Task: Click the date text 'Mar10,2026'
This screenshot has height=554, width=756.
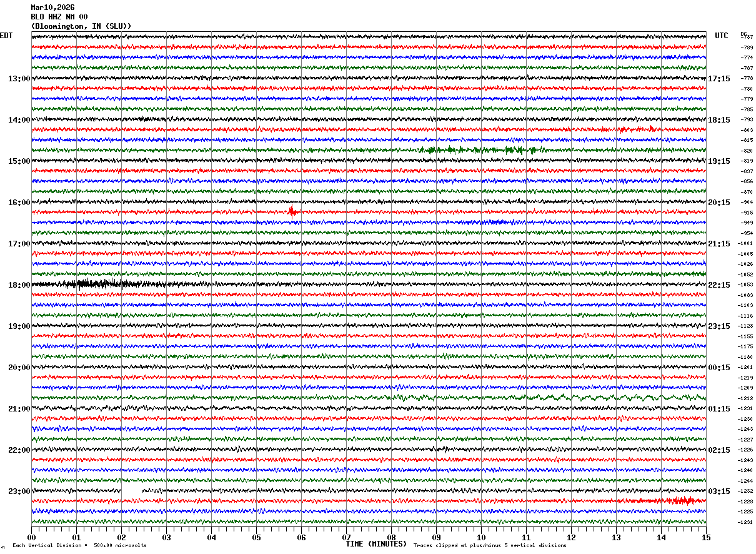Action: [52, 8]
